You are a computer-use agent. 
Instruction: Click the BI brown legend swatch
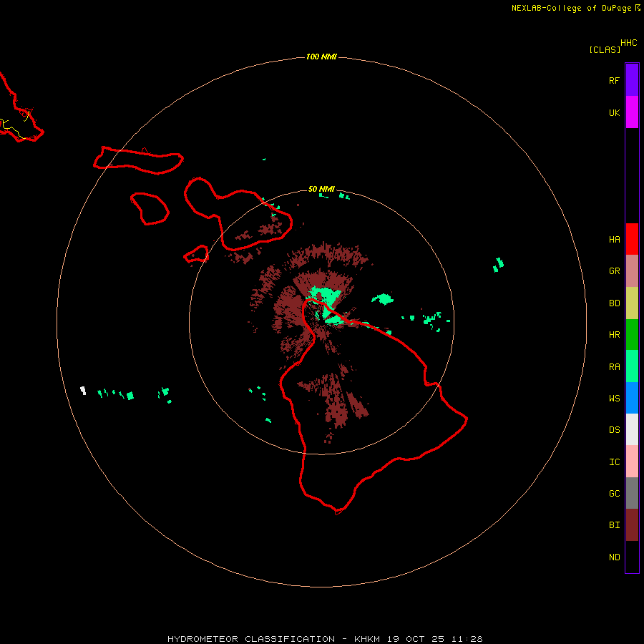click(x=632, y=525)
